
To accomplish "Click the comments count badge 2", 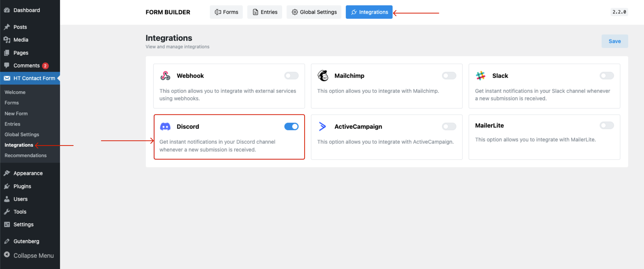I will [45, 66].
